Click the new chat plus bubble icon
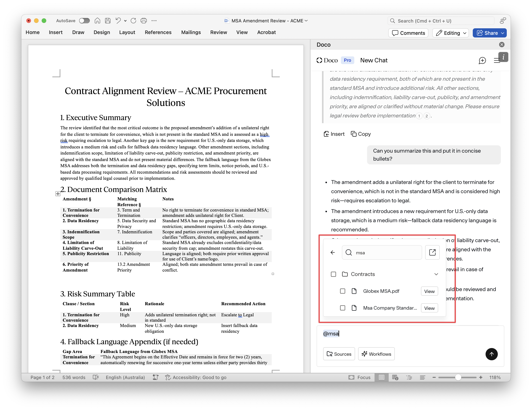 tap(482, 60)
